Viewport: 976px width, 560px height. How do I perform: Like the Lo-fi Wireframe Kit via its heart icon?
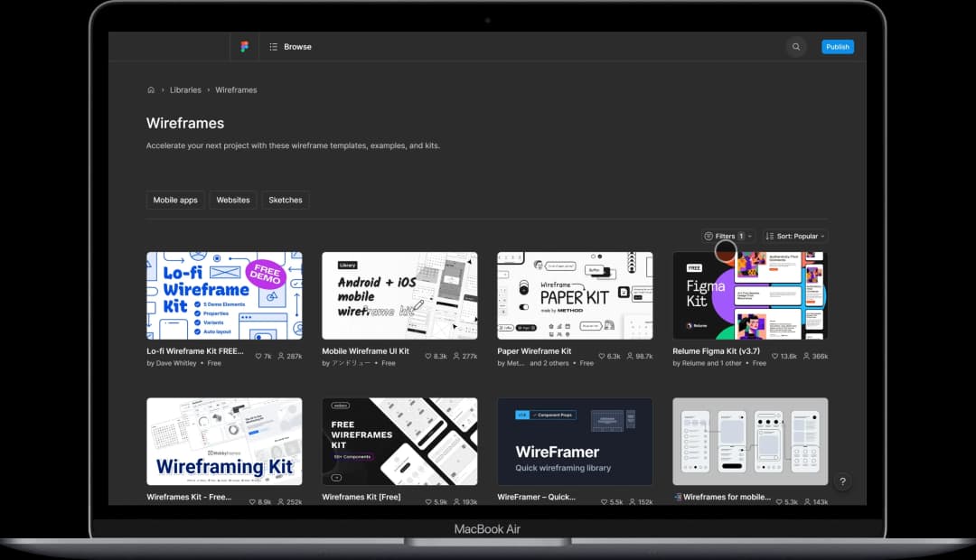coord(258,356)
